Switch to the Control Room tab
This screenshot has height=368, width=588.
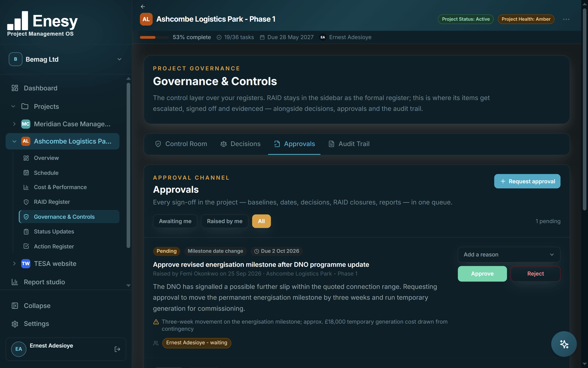[x=181, y=144]
